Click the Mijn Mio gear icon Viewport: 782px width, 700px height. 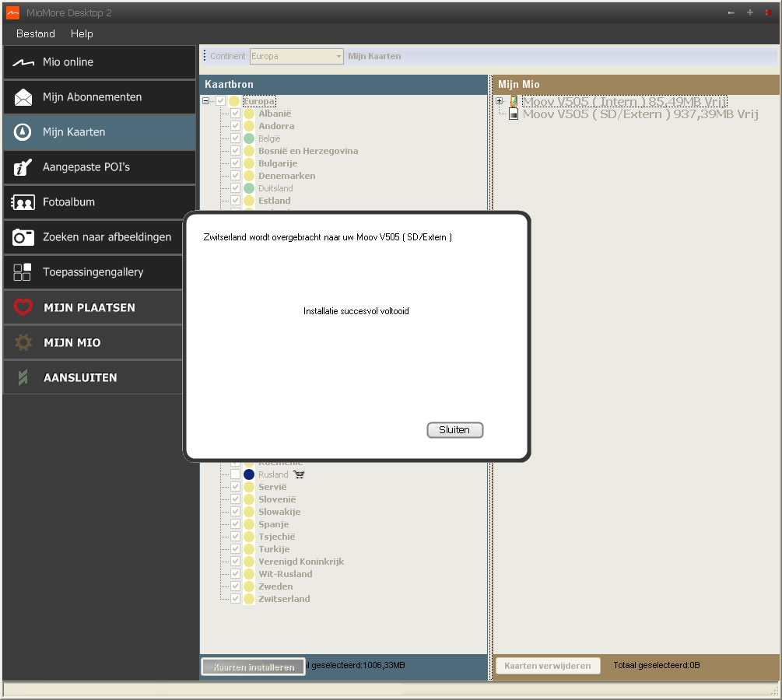coord(23,342)
